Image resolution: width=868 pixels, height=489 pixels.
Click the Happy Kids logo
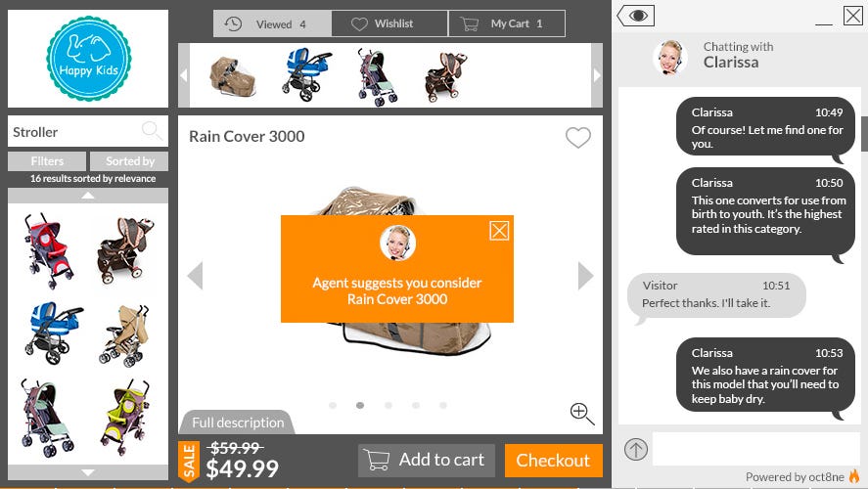[89, 59]
